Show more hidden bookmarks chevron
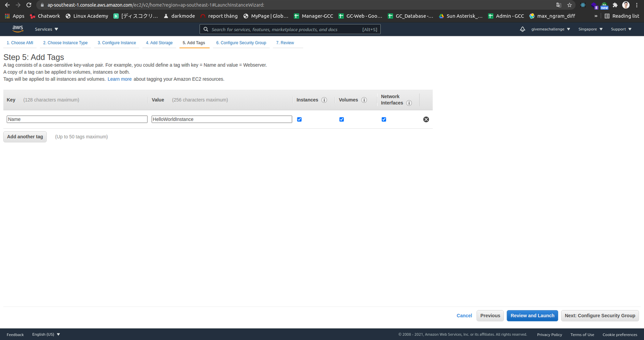Image resolution: width=644 pixels, height=340 pixels. [596, 16]
